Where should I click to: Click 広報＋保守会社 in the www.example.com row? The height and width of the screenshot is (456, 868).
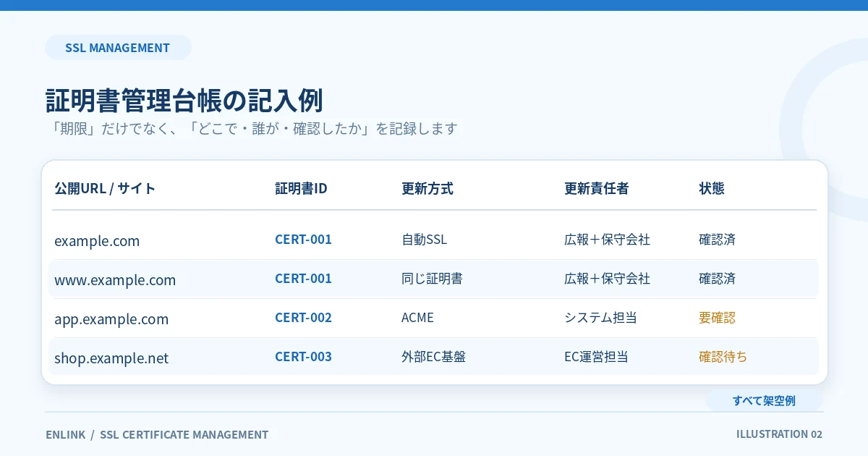click(x=607, y=279)
